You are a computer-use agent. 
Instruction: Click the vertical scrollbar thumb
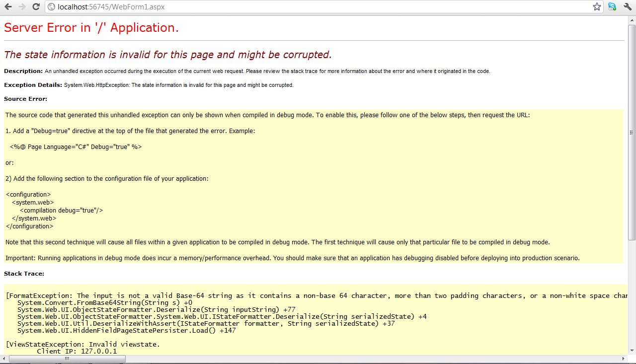point(632,132)
